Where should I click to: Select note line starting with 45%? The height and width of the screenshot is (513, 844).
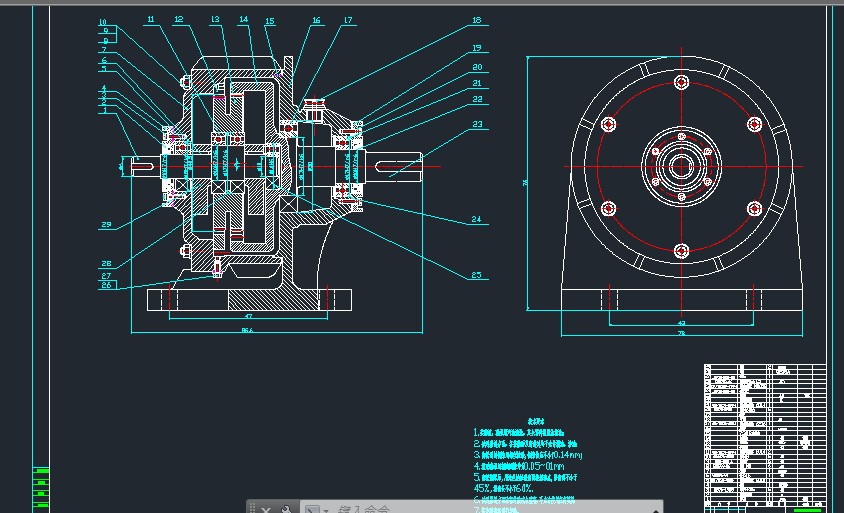(x=504, y=488)
